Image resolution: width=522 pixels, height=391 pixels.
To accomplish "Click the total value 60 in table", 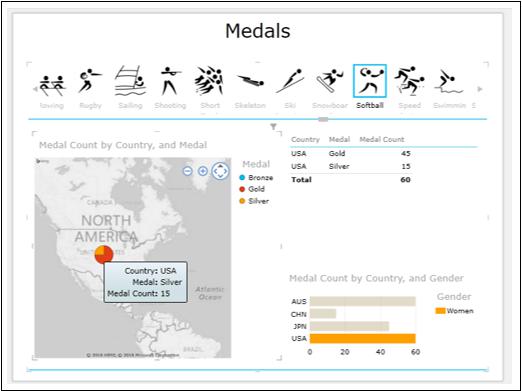I will [x=405, y=180].
